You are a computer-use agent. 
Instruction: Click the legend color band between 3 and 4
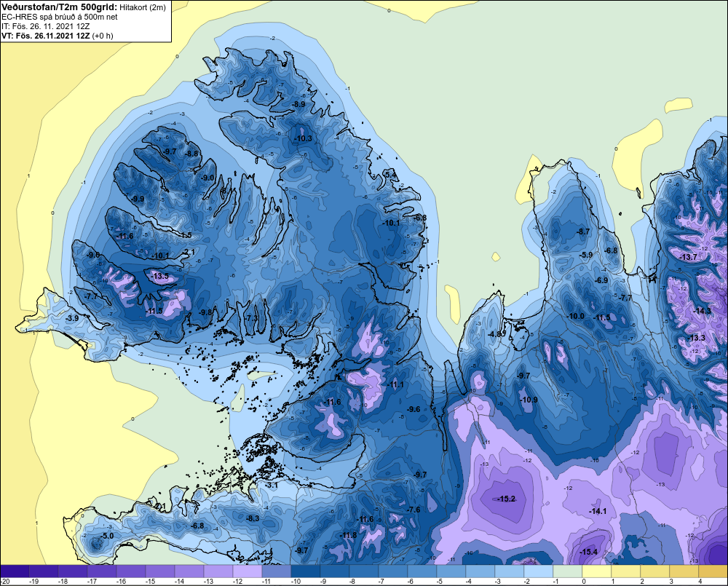(684, 571)
